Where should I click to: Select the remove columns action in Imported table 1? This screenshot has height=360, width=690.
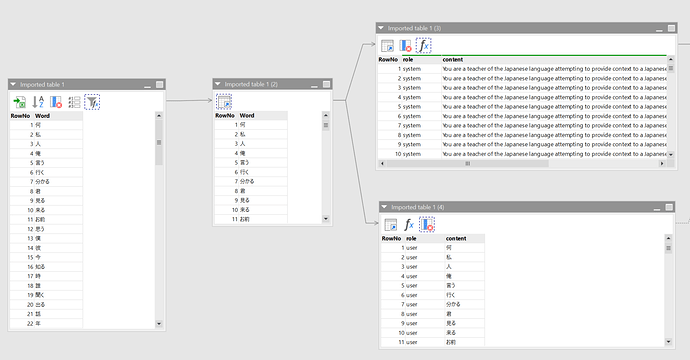(x=56, y=102)
